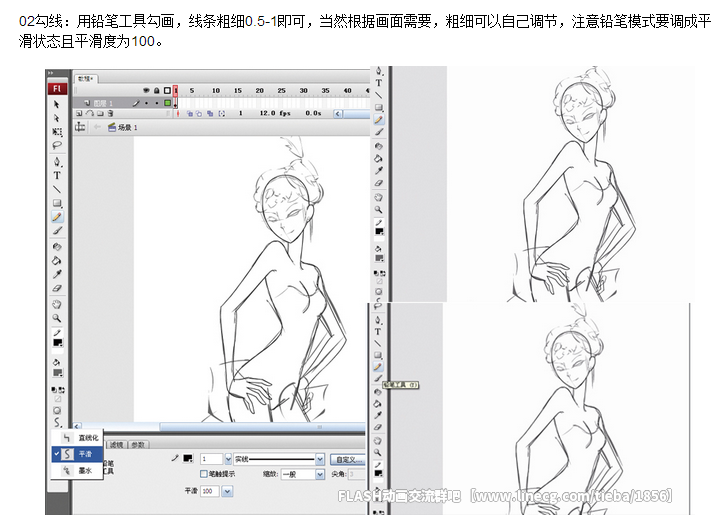Viewport: 724px width, 515px height.
Task: Select the Paint Bucket tool in left toolbar
Action: pyautogui.click(x=57, y=261)
